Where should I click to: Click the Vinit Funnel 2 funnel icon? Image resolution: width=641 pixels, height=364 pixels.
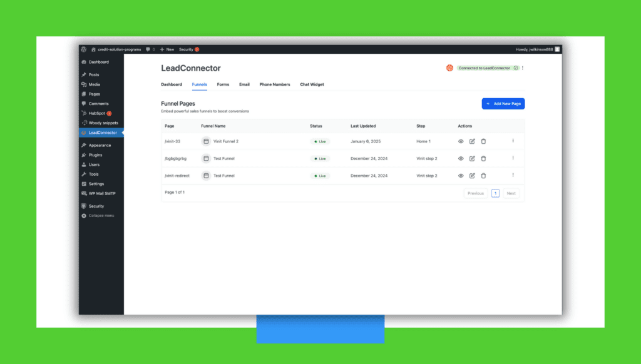(206, 141)
